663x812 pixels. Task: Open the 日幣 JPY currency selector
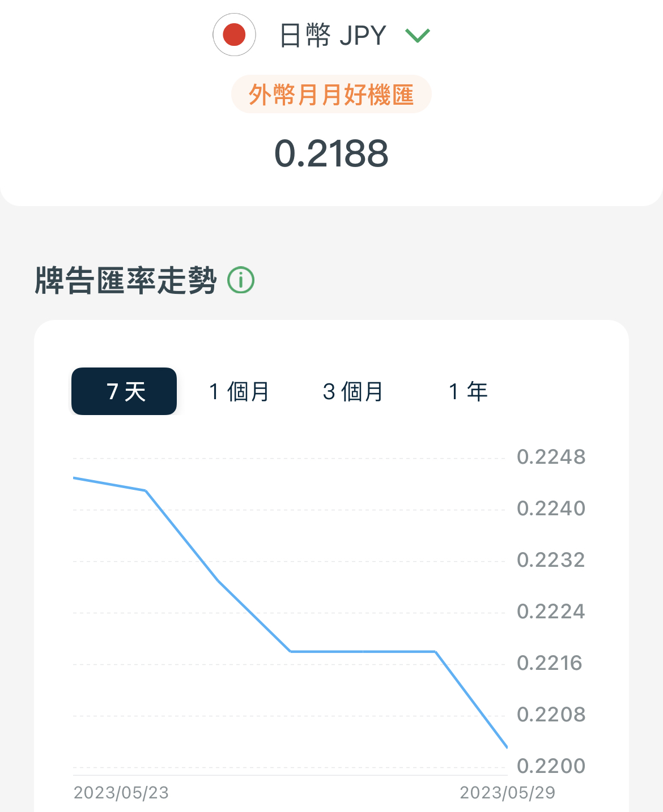322,35
